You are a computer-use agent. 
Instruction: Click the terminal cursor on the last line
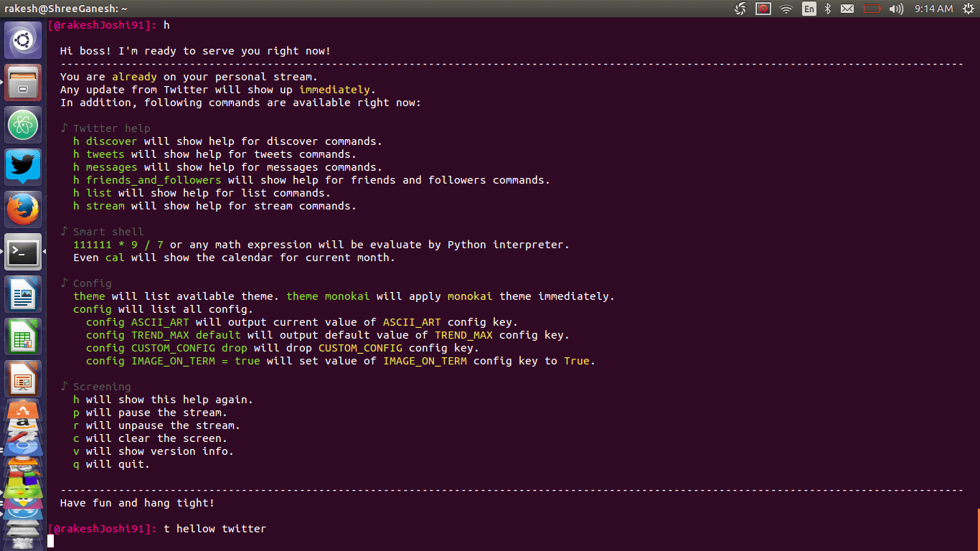pyautogui.click(x=51, y=541)
